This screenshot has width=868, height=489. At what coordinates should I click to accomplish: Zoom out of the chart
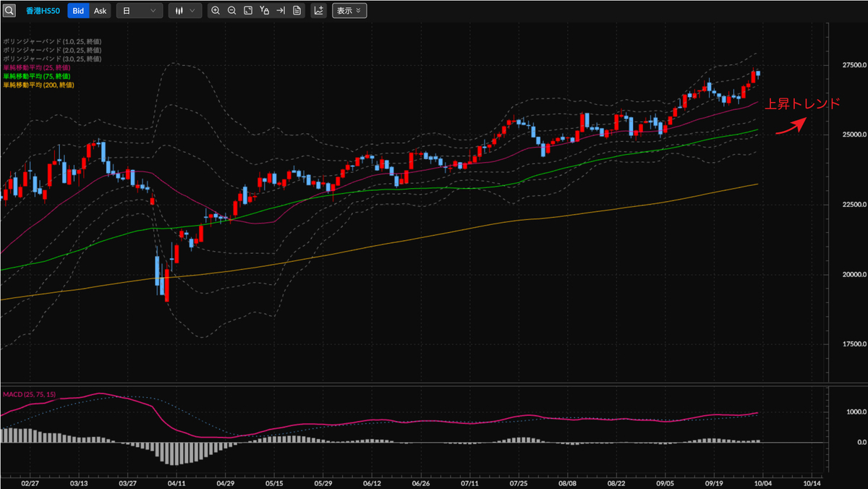pos(231,11)
